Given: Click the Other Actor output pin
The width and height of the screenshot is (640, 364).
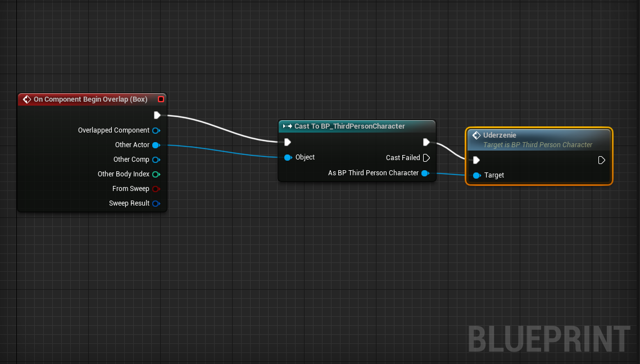Looking at the screenshot, I should pyautogui.click(x=156, y=145).
